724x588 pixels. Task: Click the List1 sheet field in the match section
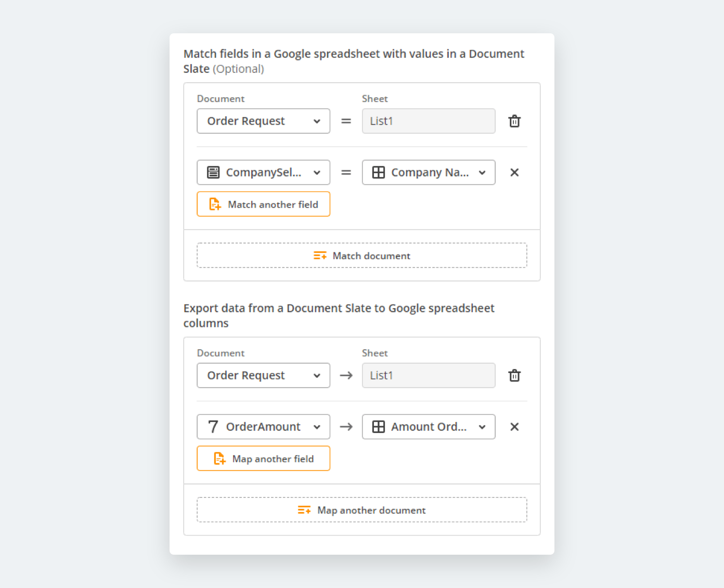[429, 121]
